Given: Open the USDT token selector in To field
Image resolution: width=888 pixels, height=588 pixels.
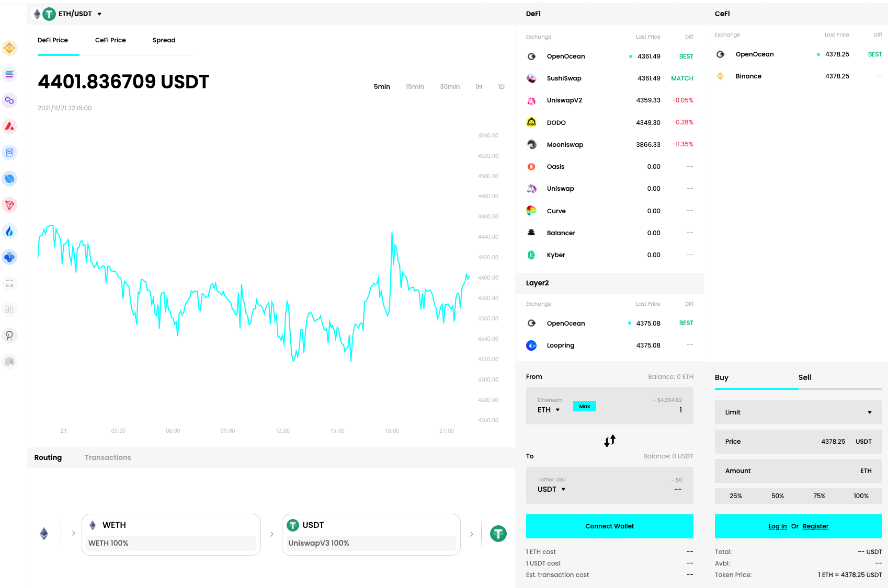Looking at the screenshot, I should click(x=551, y=490).
